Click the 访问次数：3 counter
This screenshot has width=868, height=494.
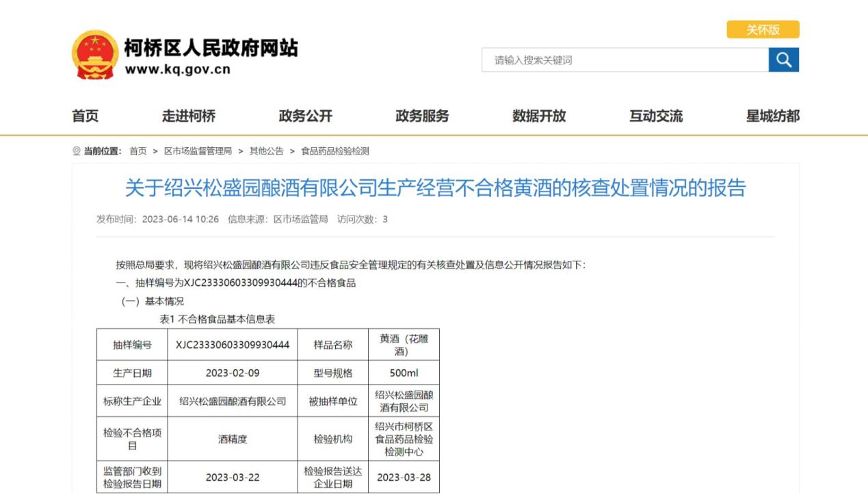tap(363, 219)
